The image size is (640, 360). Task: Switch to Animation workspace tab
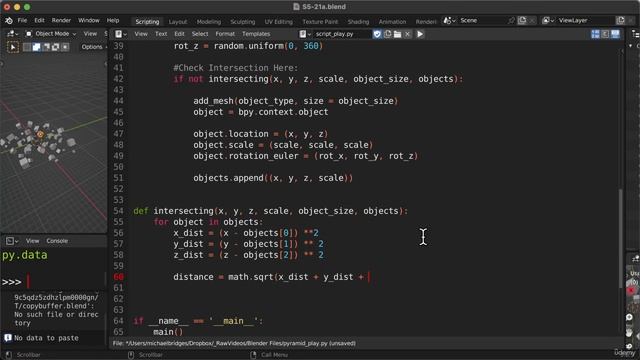[392, 22]
